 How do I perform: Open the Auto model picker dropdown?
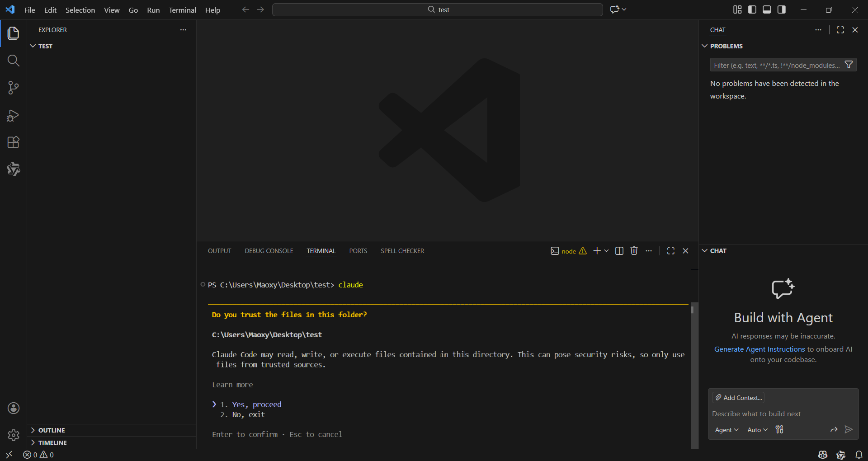pyautogui.click(x=757, y=430)
